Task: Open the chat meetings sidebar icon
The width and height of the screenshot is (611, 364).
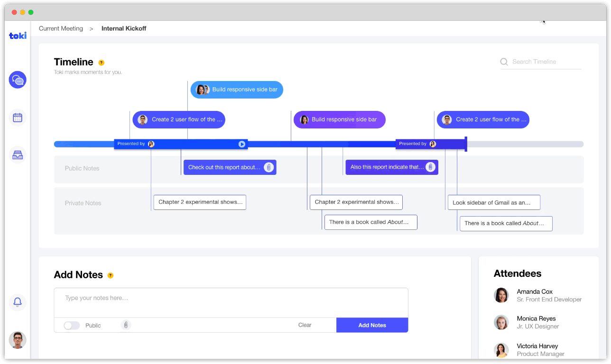Action: (18, 80)
